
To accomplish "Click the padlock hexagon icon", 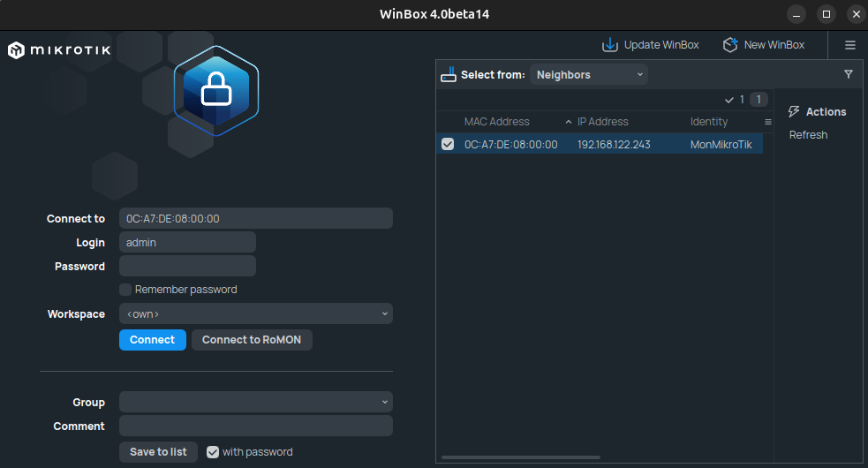I will (x=215, y=89).
